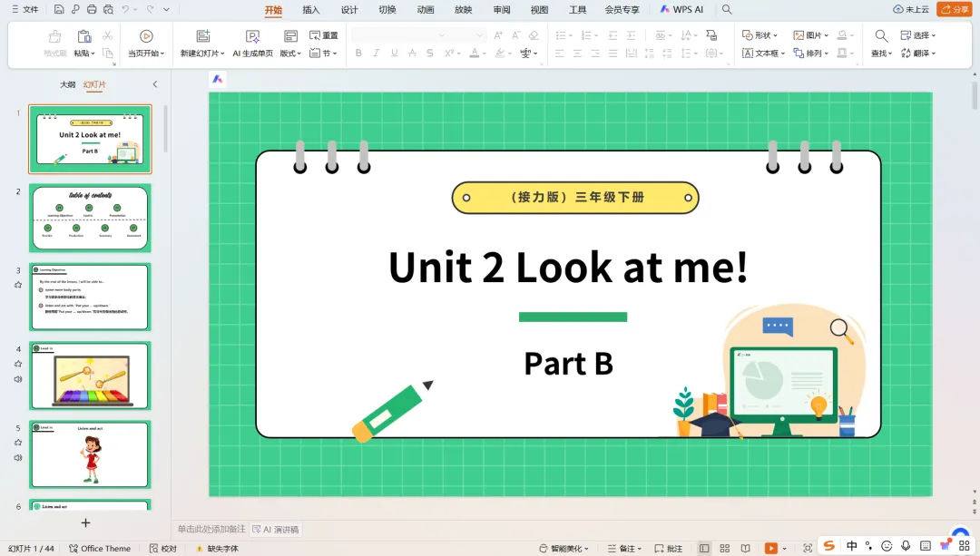Select slide 4 thumbnail with xylophone
This screenshot has height=556, width=980.
(90, 376)
